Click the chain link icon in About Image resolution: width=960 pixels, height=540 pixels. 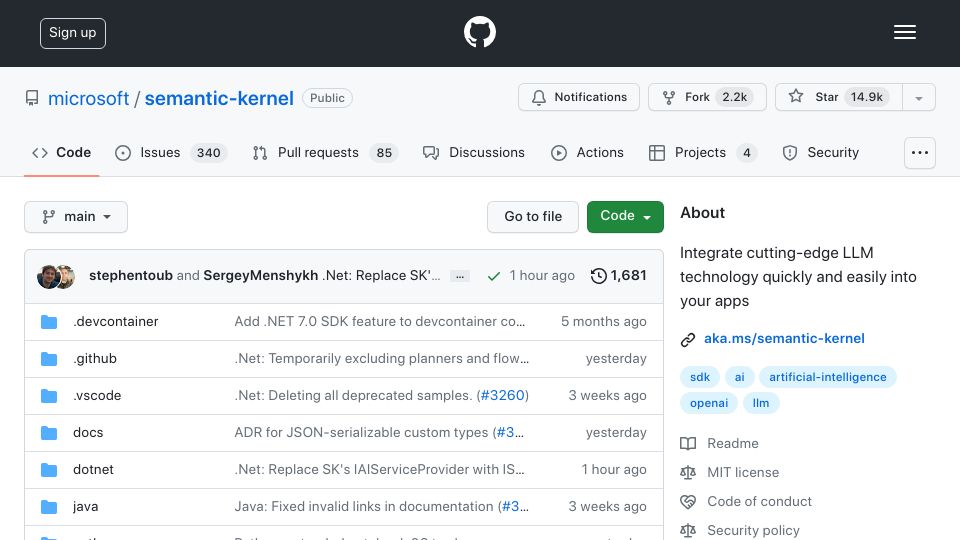pos(688,340)
